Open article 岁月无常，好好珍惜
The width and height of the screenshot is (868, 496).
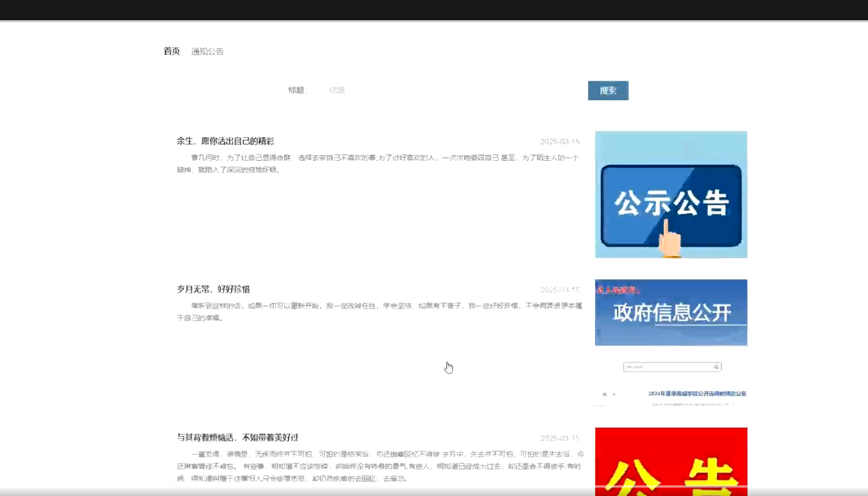[213, 289]
